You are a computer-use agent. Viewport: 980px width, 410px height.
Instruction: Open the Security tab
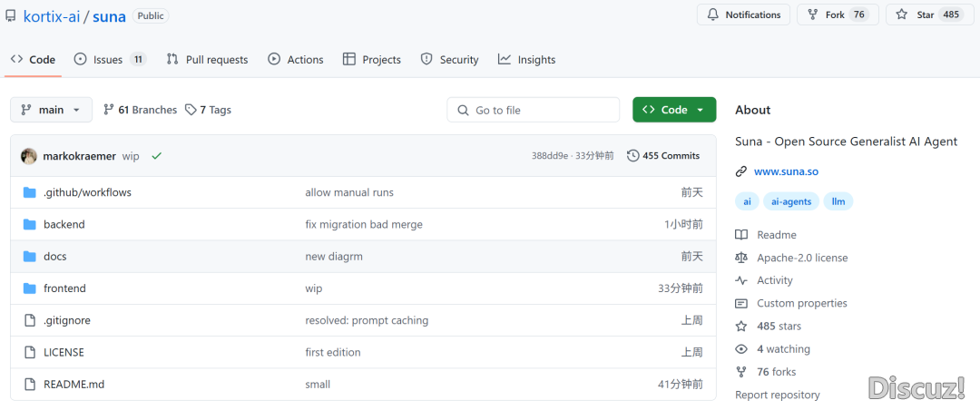click(450, 59)
